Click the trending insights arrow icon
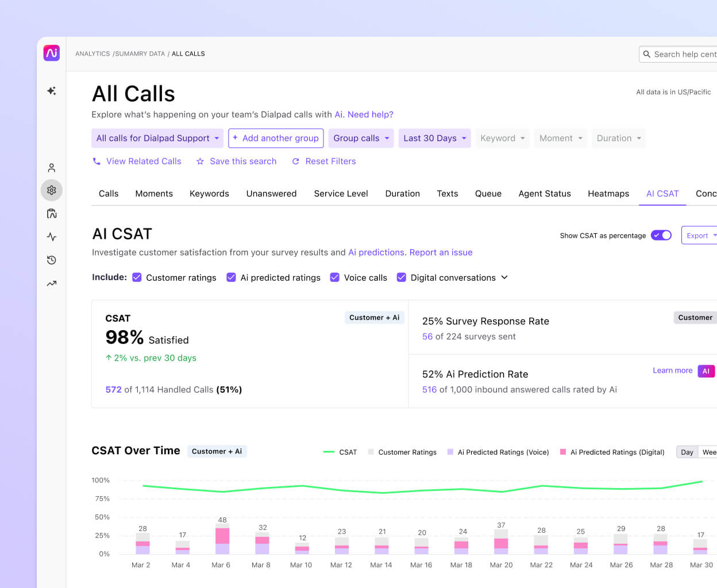This screenshot has height=588, width=717. (x=51, y=283)
